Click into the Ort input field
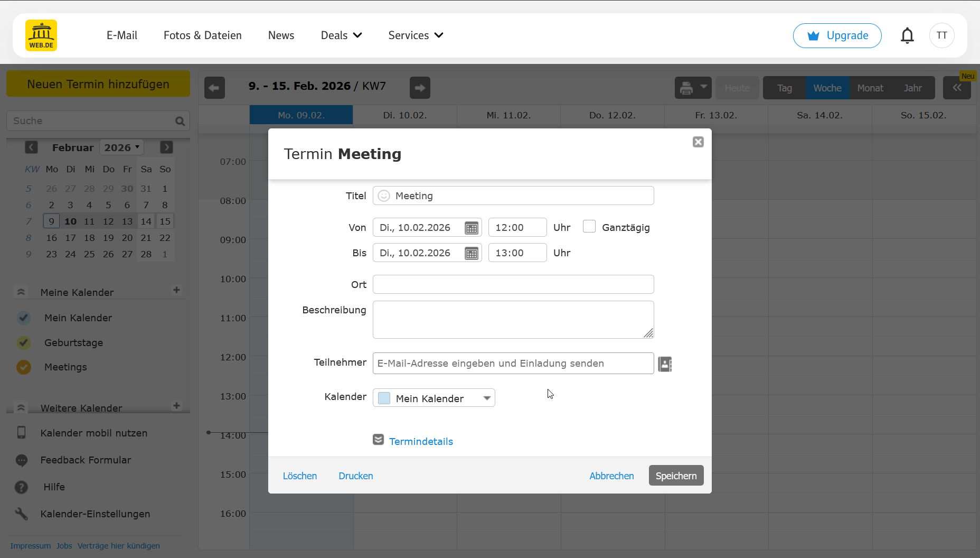The width and height of the screenshot is (980, 558). click(513, 284)
